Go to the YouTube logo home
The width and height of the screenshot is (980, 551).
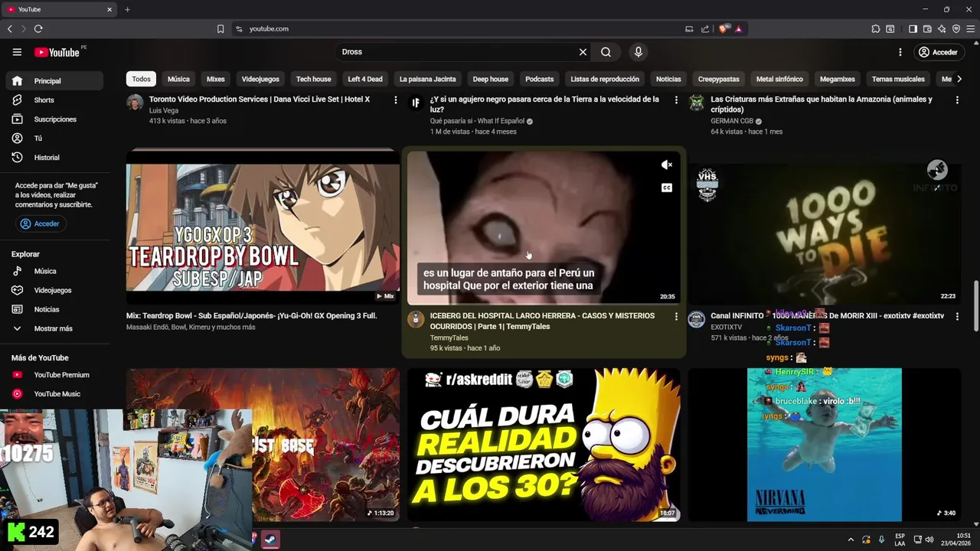click(x=57, y=52)
